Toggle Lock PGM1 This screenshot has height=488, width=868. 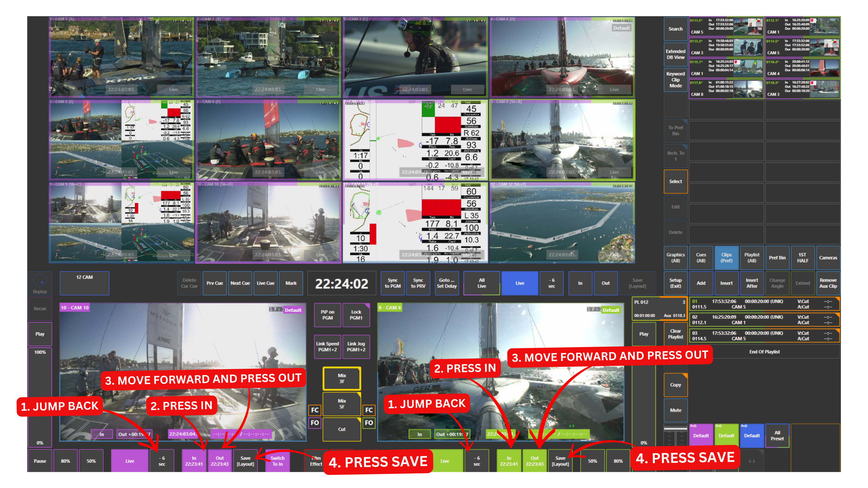click(x=356, y=315)
